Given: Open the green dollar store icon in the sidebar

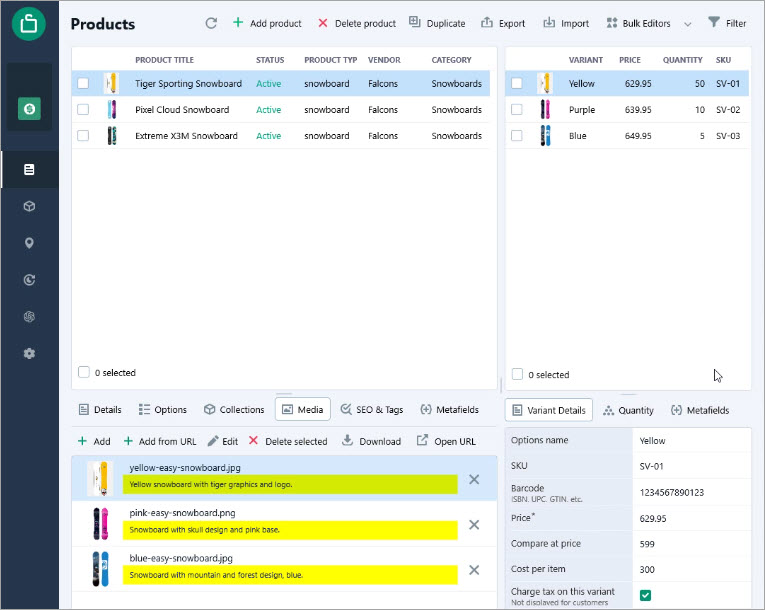Looking at the screenshot, I should pyautogui.click(x=29, y=108).
